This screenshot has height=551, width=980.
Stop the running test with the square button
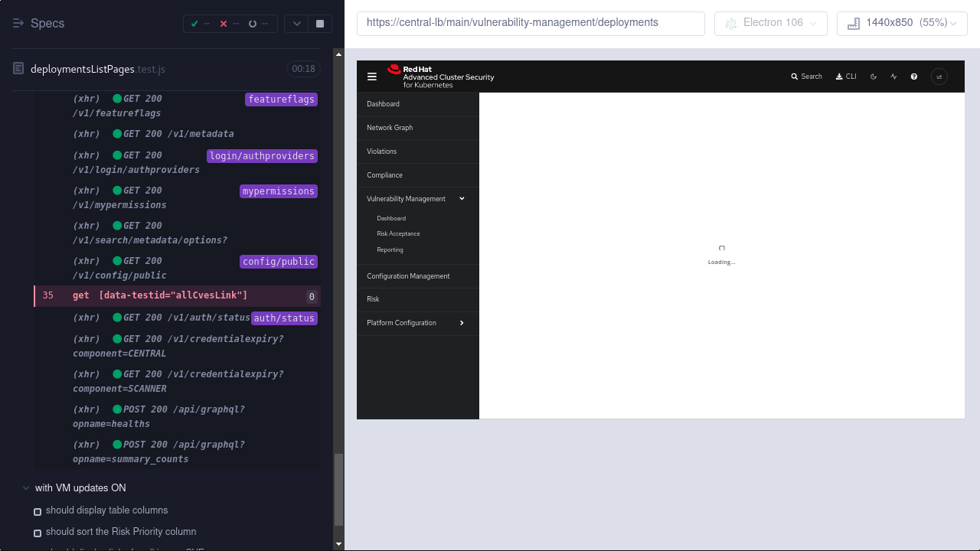pyautogui.click(x=320, y=24)
